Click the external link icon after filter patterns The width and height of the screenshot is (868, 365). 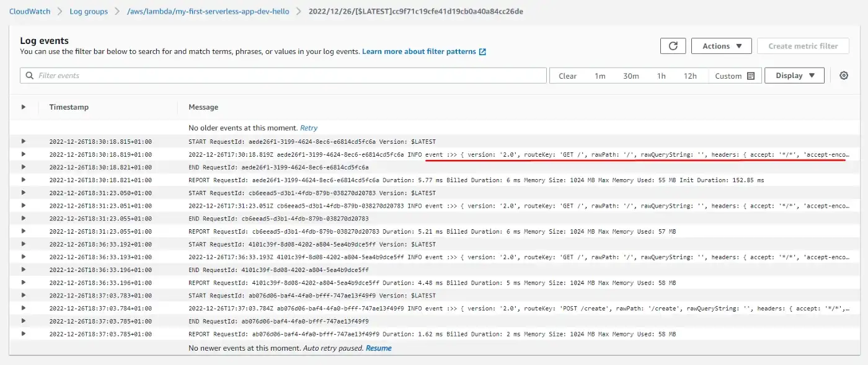[482, 52]
